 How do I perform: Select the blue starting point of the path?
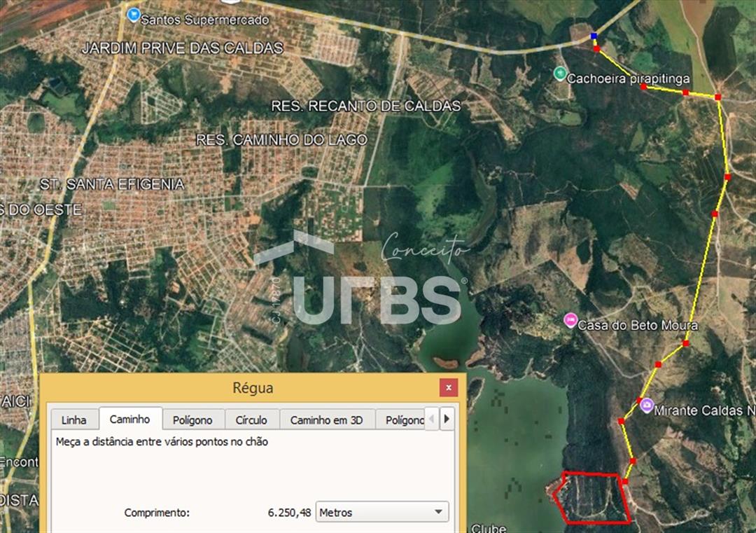(x=594, y=36)
